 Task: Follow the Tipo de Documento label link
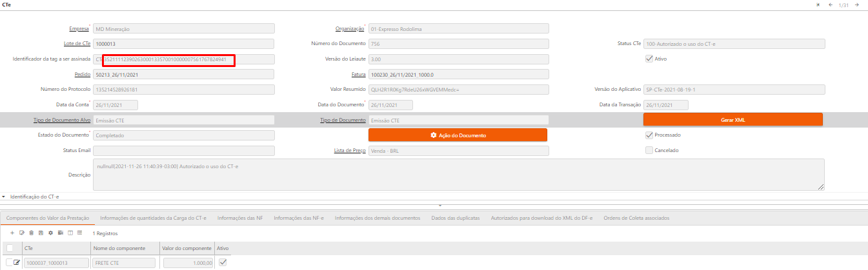[x=343, y=120]
